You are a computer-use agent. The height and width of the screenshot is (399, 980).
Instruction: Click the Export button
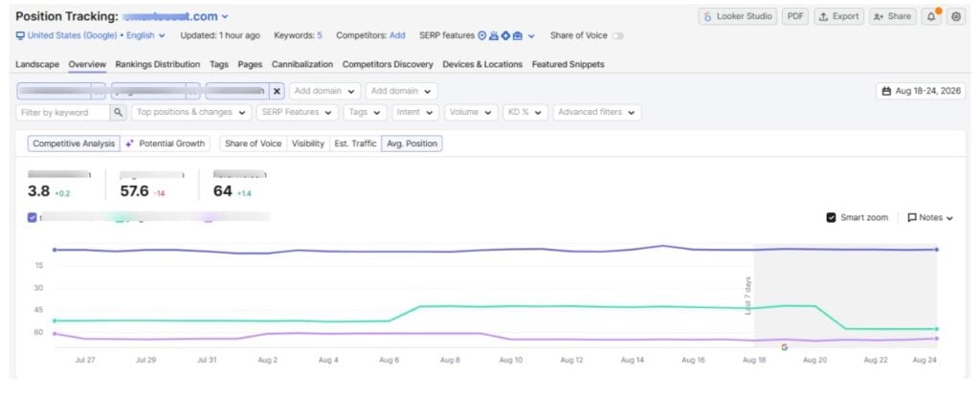(838, 17)
